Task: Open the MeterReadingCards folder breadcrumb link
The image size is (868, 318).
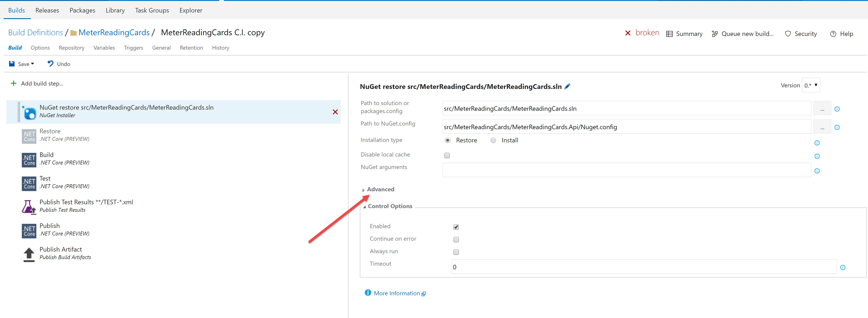Action: point(114,32)
